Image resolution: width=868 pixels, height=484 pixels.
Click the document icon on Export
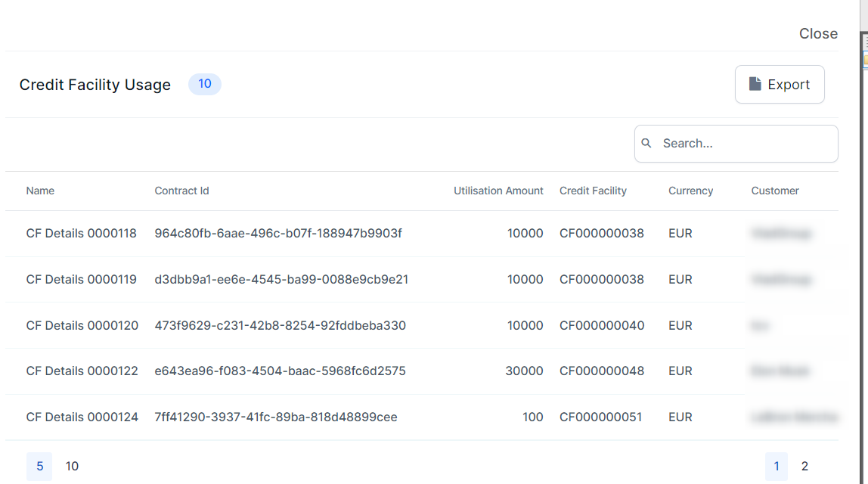pyautogui.click(x=755, y=84)
